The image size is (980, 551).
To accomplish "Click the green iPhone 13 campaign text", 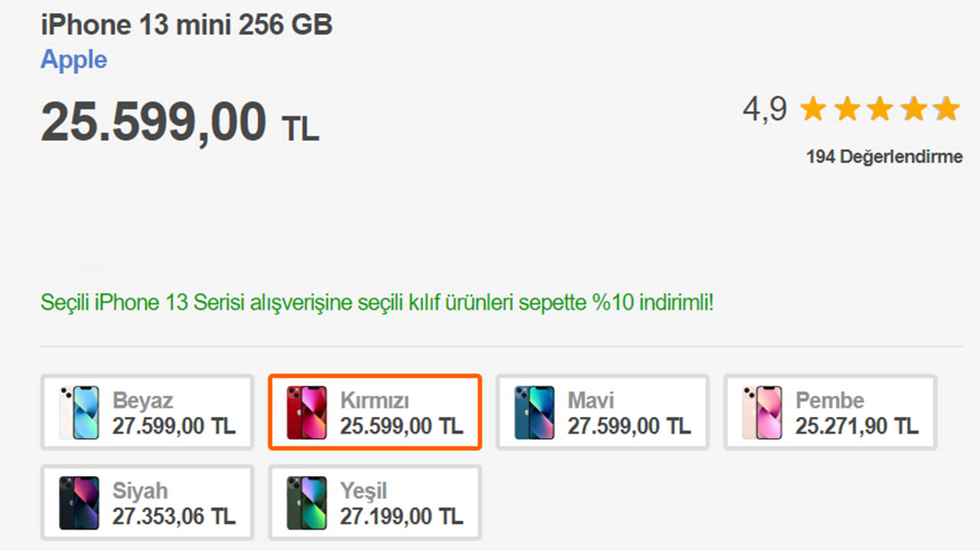I will 377,302.
